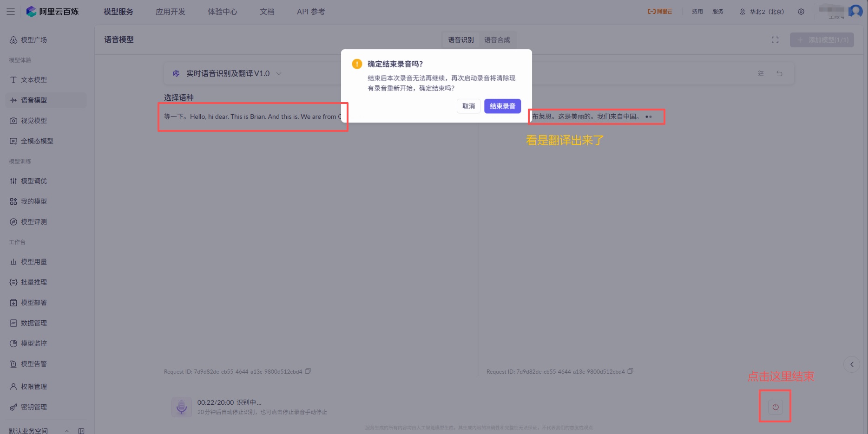
Task: Copy the left panel Request ID
Action: 308,371
